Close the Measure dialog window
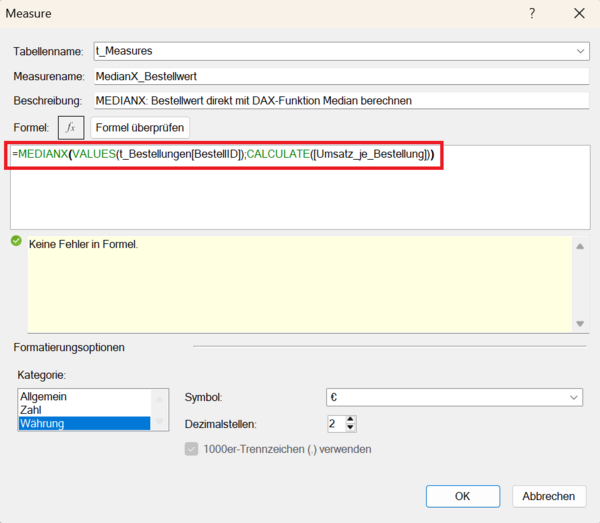 click(579, 14)
